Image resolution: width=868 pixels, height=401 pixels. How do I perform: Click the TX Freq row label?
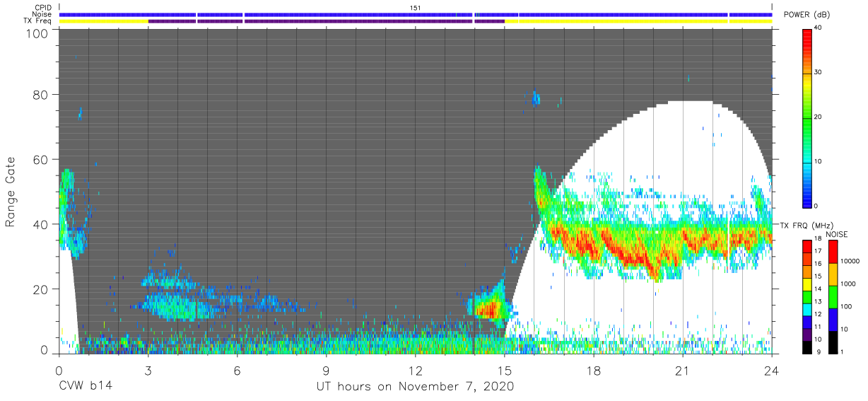click(38, 21)
